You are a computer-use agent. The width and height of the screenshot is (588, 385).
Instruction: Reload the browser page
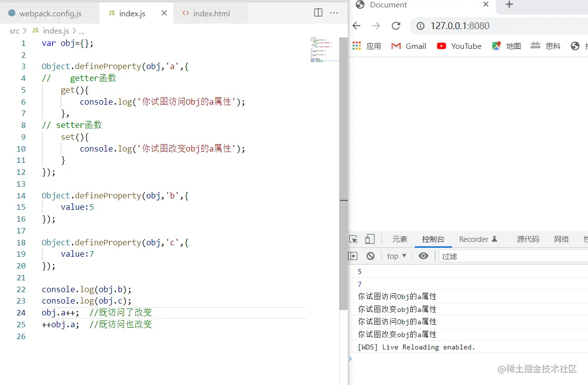pyautogui.click(x=396, y=26)
